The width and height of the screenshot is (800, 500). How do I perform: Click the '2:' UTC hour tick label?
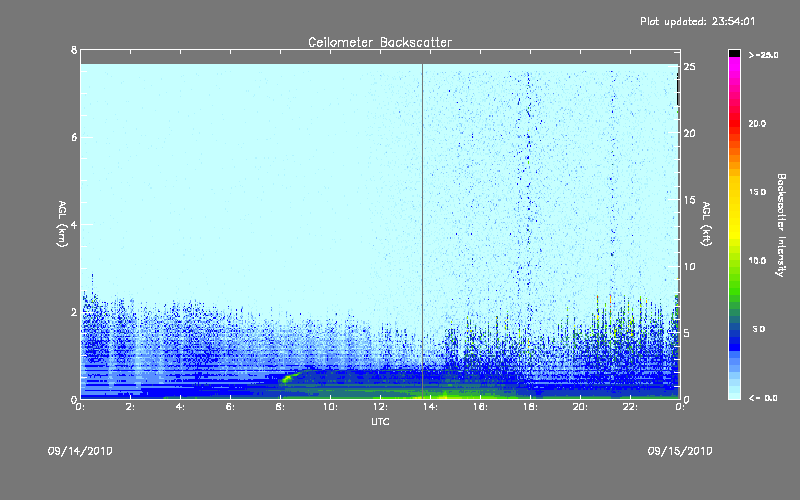coord(131,407)
